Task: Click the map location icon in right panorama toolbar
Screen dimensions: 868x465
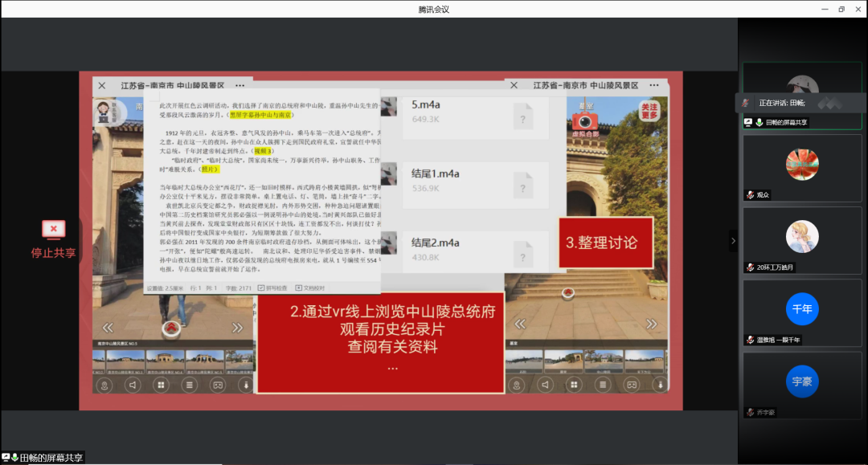Action: (x=517, y=385)
